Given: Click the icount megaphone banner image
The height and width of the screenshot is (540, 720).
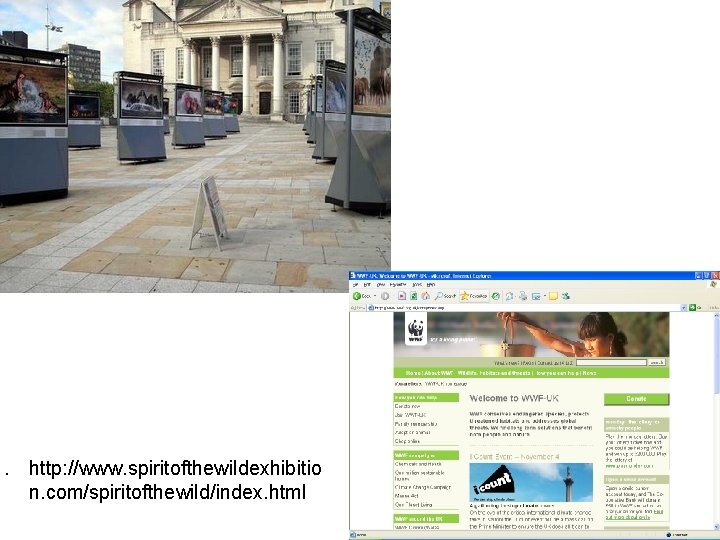Looking at the screenshot, I should point(531,482).
